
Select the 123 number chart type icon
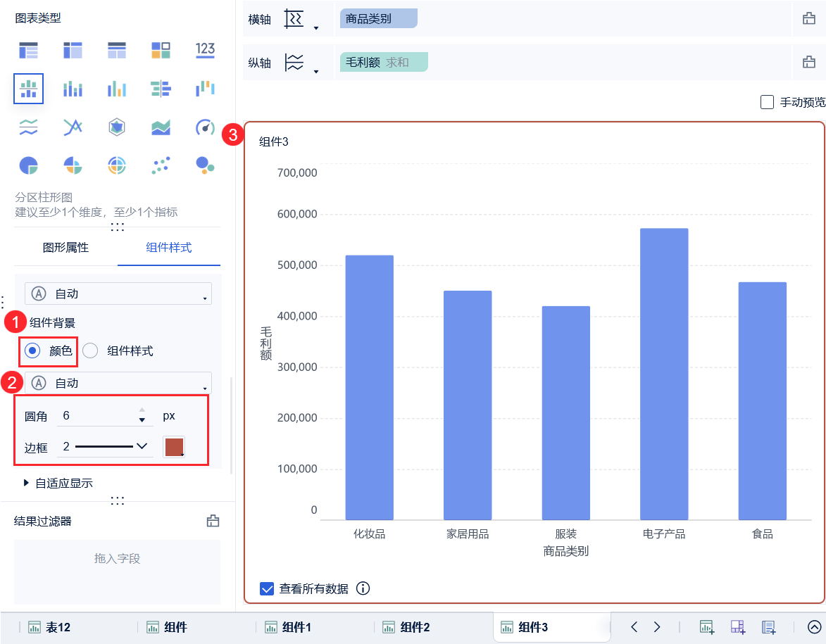pyautogui.click(x=205, y=50)
